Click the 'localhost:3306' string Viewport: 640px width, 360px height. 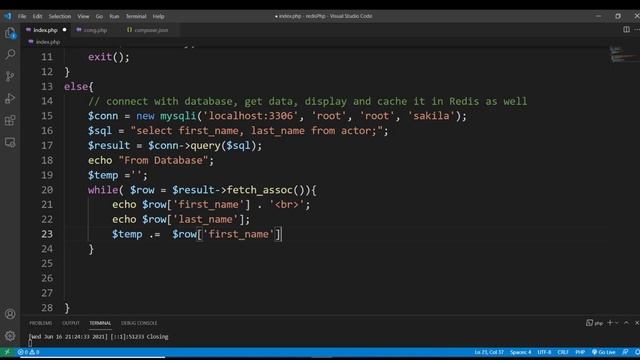(x=251, y=116)
